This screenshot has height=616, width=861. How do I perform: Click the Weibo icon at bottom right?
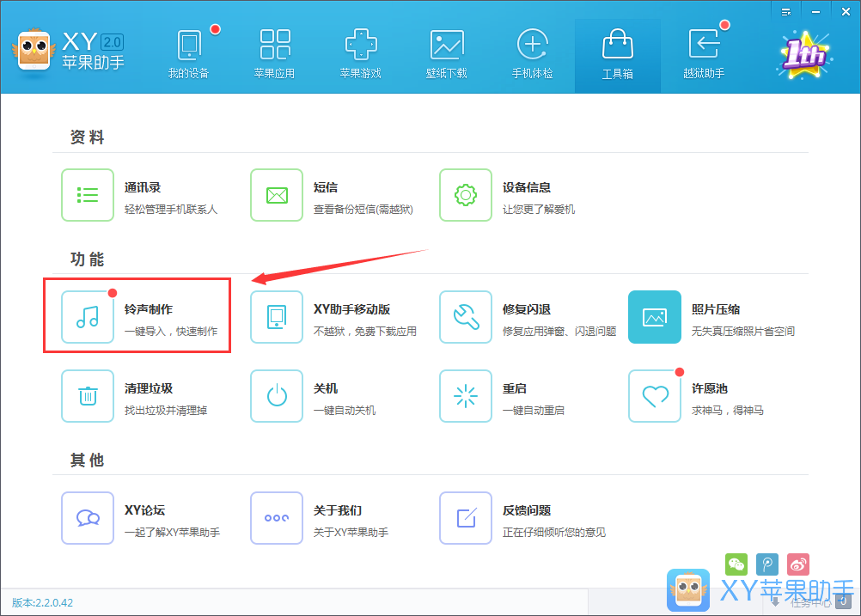pyautogui.click(x=797, y=564)
